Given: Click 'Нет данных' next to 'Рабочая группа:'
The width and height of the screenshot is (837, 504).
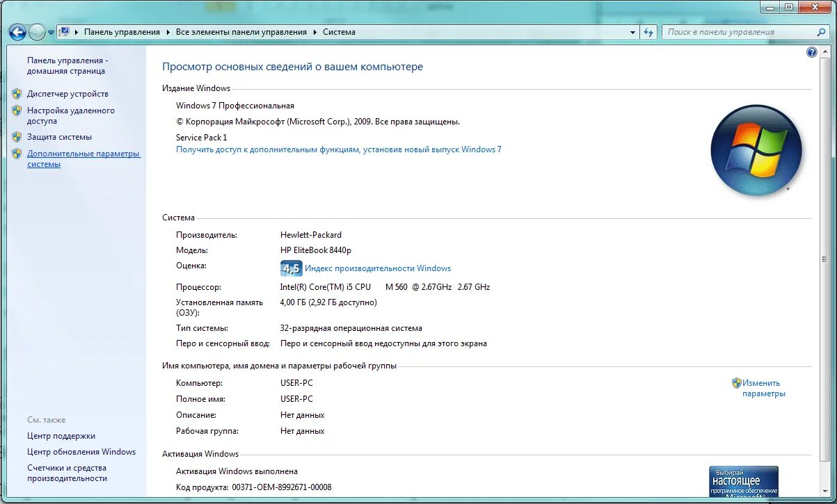Looking at the screenshot, I should (x=303, y=431).
